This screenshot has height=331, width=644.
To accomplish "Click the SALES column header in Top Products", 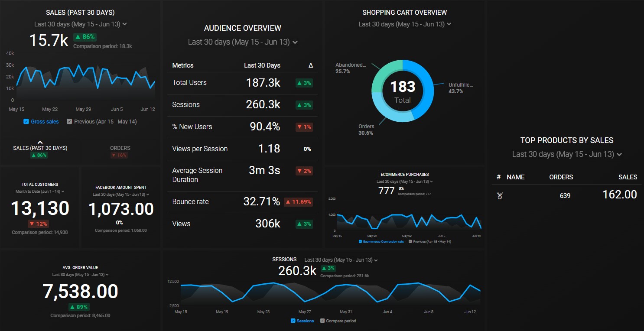I will (628, 177).
